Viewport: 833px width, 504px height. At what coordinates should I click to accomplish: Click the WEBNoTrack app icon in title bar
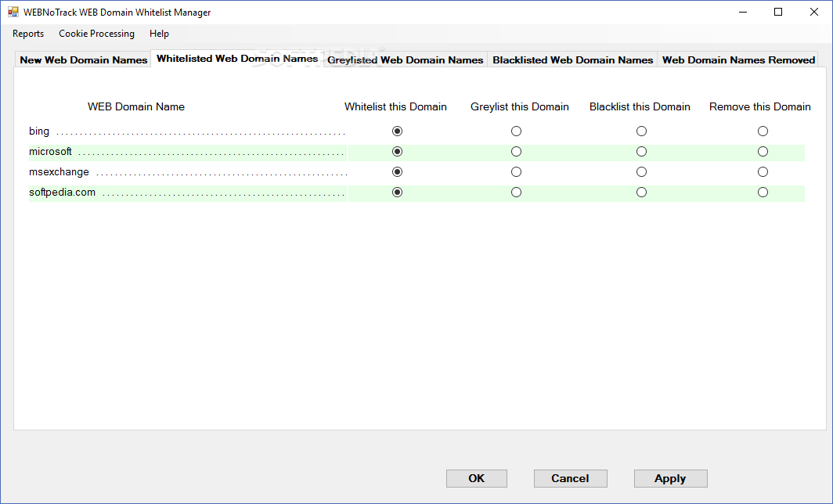tap(13, 12)
